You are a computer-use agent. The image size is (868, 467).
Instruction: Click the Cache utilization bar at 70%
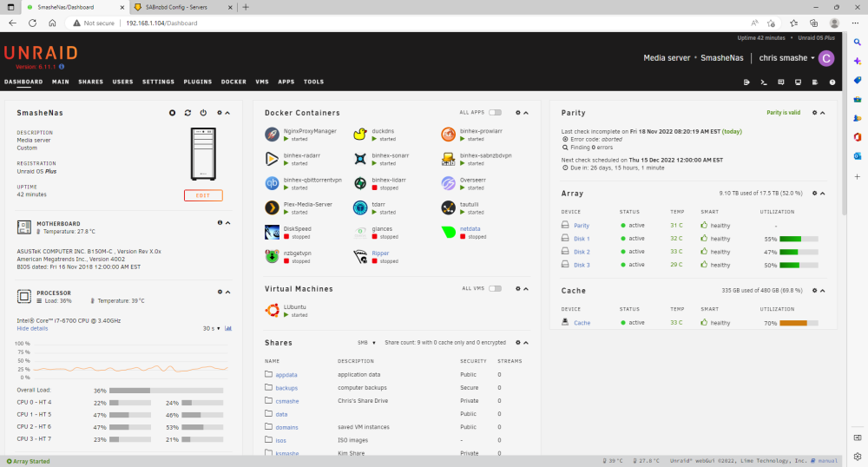point(799,323)
